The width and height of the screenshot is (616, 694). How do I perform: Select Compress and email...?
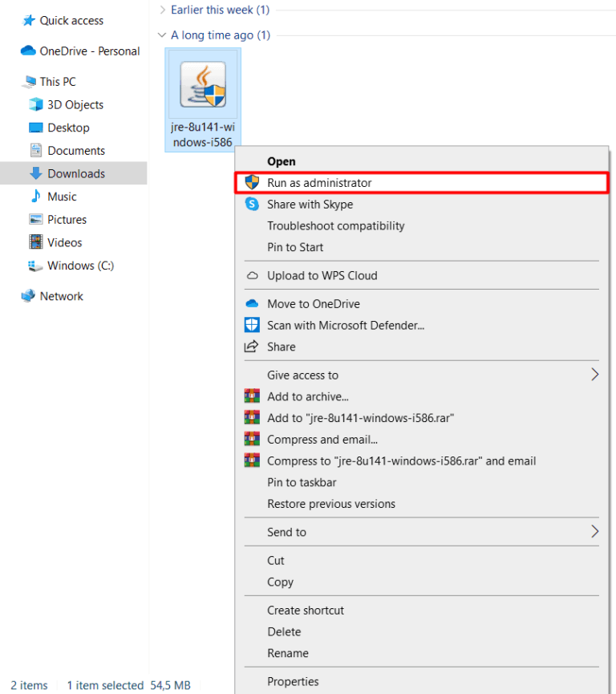click(x=421, y=439)
